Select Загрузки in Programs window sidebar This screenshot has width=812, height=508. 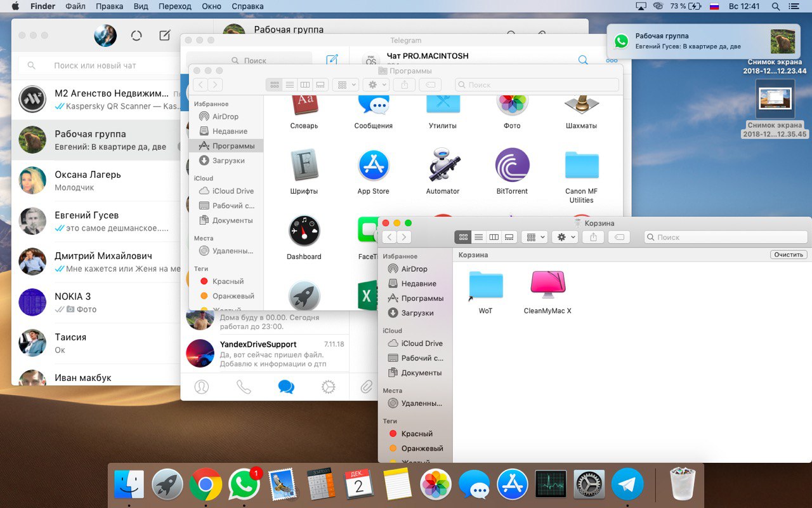(226, 161)
